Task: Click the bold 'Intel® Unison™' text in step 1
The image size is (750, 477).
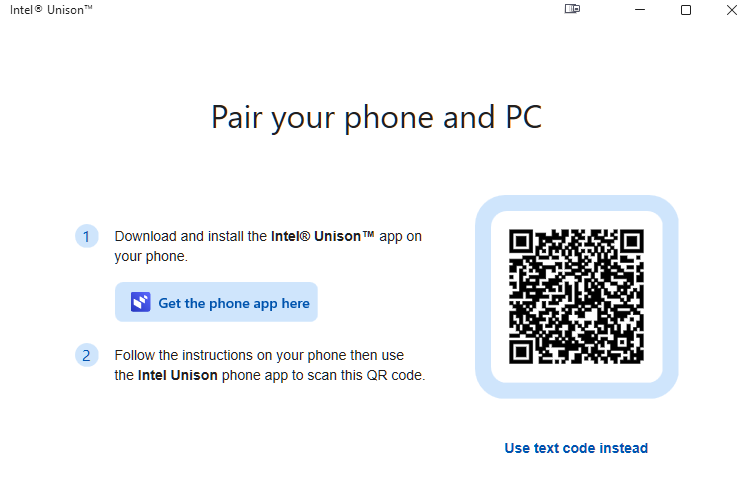Action: [323, 236]
